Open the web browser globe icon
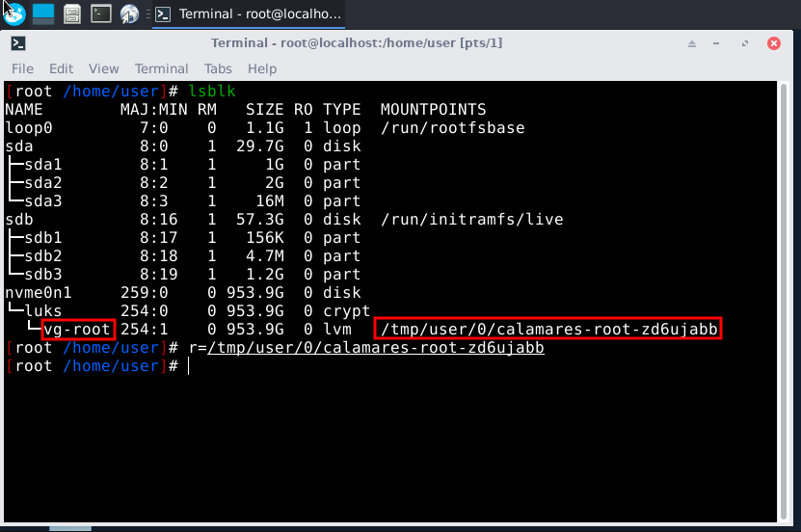The image size is (801, 532). [x=130, y=13]
